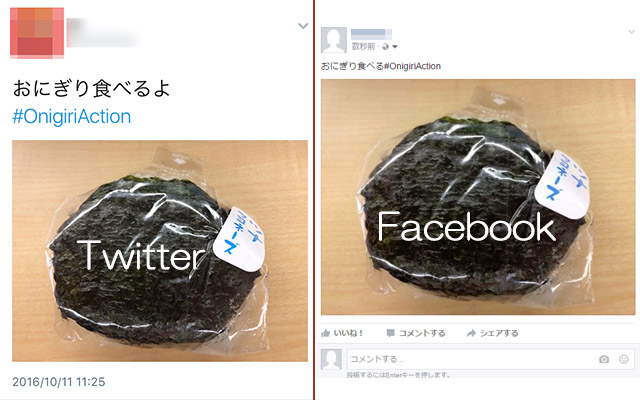Screen dimensions: 640x400
Task: Click the Facebook poster profile picture
Action: click(x=333, y=40)
